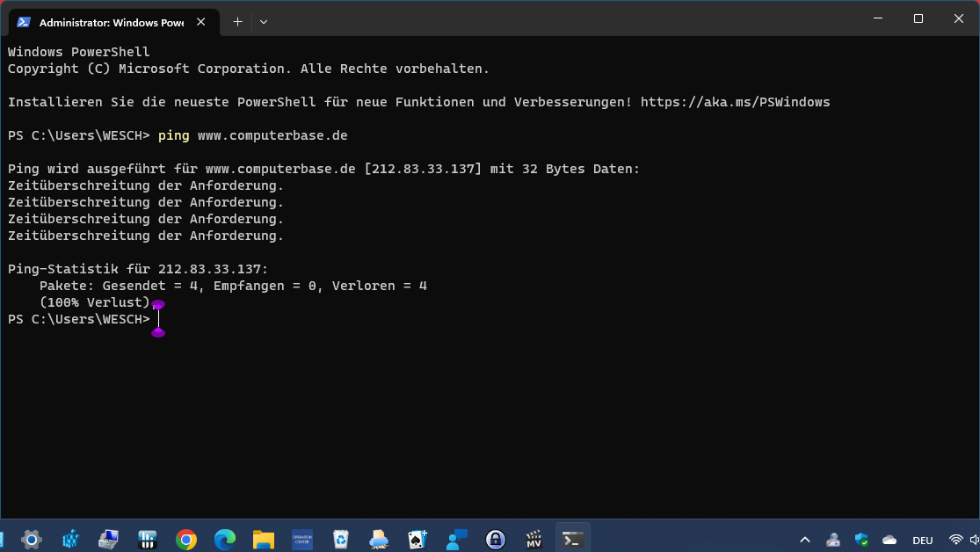
Task: Open the white bars app icon in taskbar
Action: [x=148, y=539]
